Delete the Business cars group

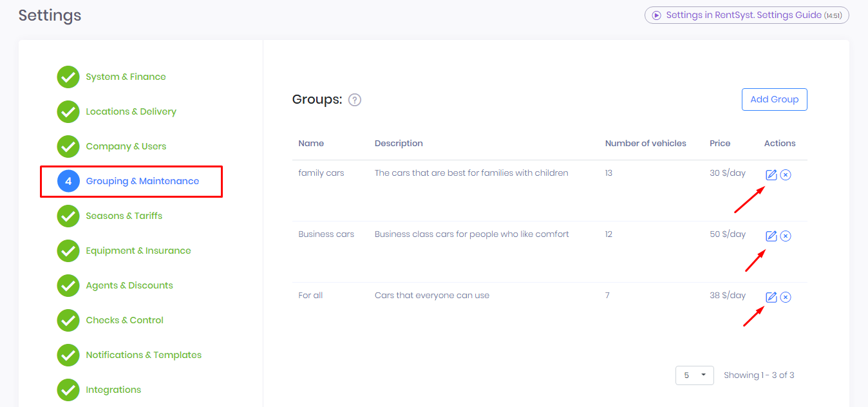[x=786, y=236]
